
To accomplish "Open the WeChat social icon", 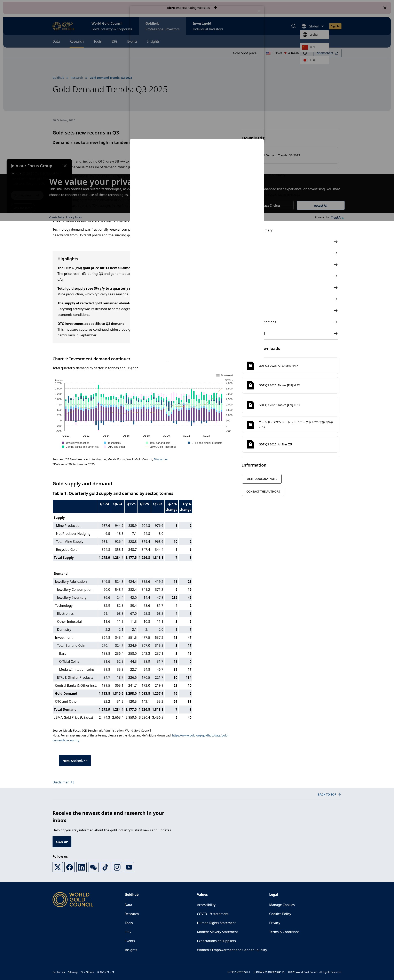I will (93, 867).
